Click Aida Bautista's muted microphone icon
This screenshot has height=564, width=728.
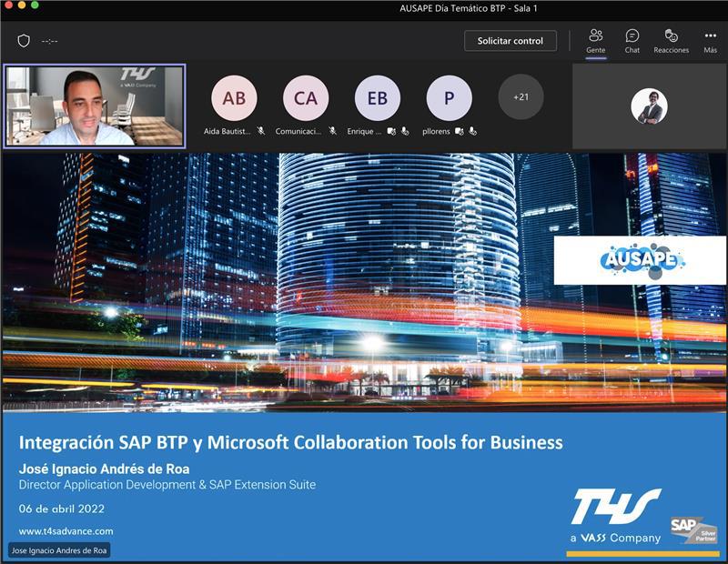point(261,131)
